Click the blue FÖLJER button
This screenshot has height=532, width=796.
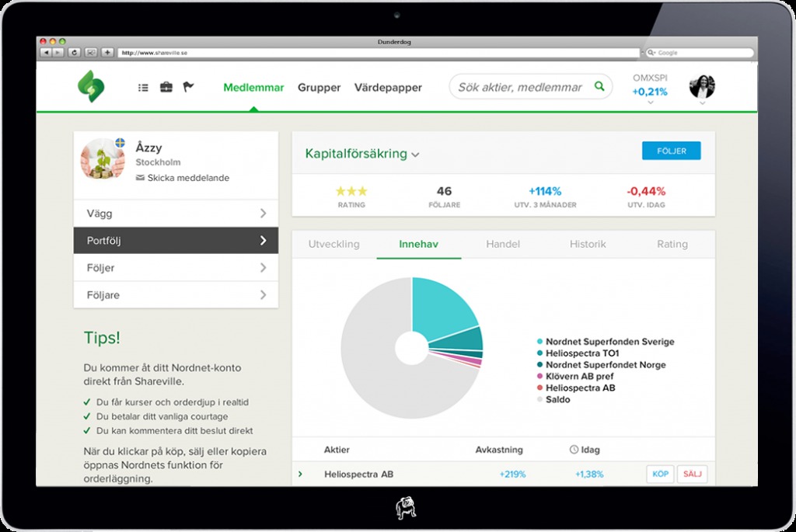[671, 151]
